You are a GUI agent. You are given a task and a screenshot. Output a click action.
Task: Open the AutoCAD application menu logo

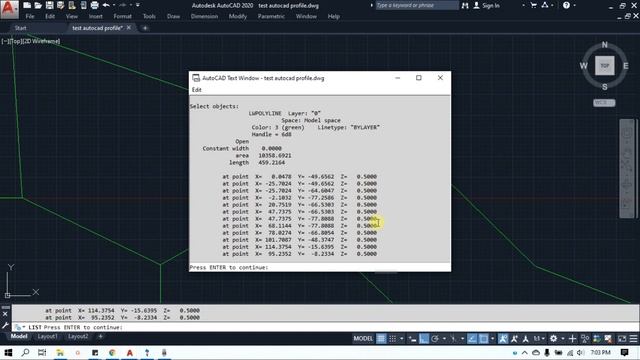(x=9, y=9)
